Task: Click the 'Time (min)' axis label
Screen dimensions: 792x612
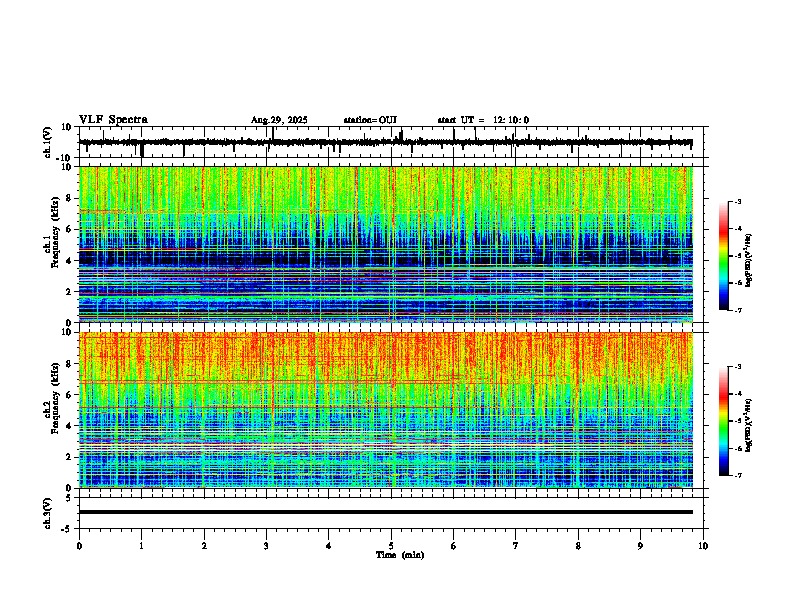Action: click(x=400, y=555)
